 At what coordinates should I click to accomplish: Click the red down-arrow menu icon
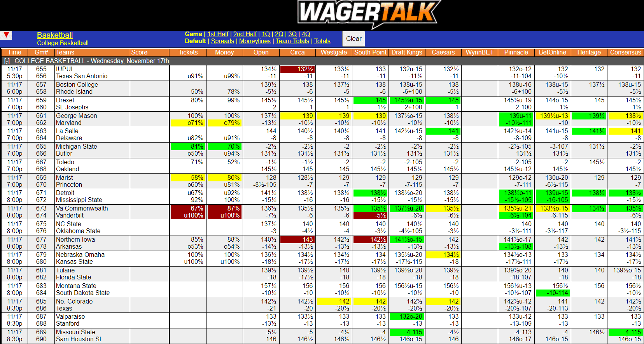click(6, 35)
